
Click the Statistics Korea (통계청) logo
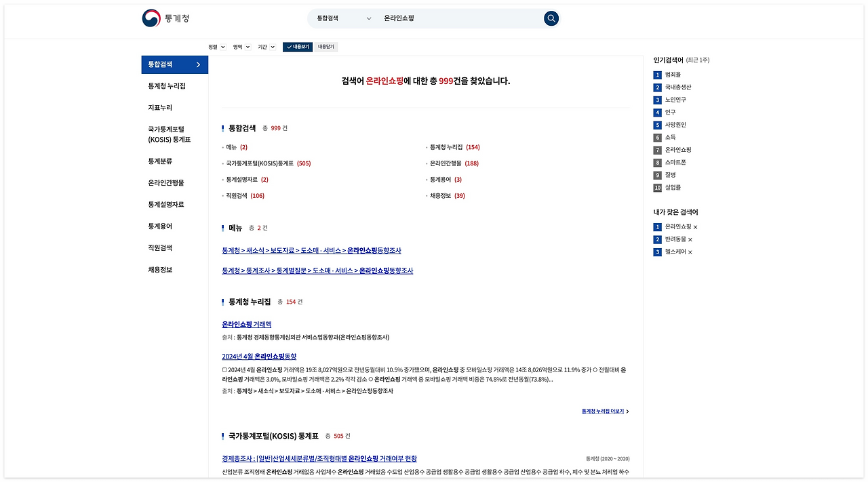click(165, 18)
